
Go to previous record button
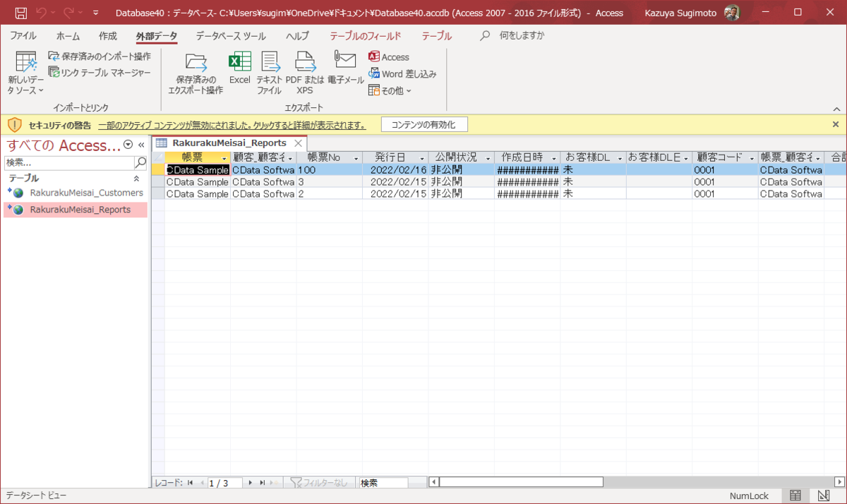pos(202,483)
